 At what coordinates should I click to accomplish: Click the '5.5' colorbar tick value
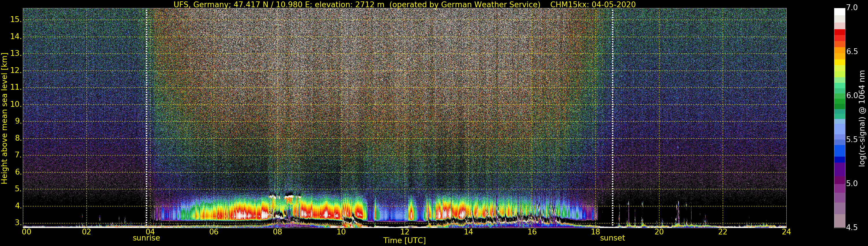(852, 139)
